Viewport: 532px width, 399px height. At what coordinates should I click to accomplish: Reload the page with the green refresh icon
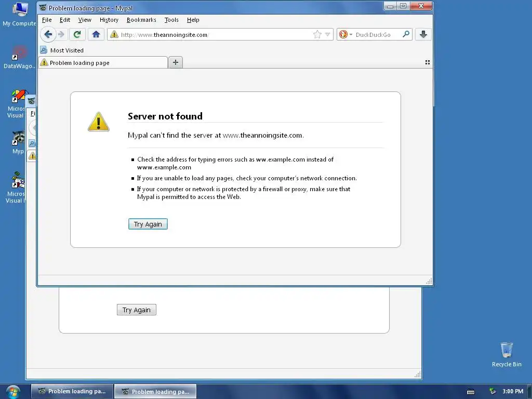(77, 34)
